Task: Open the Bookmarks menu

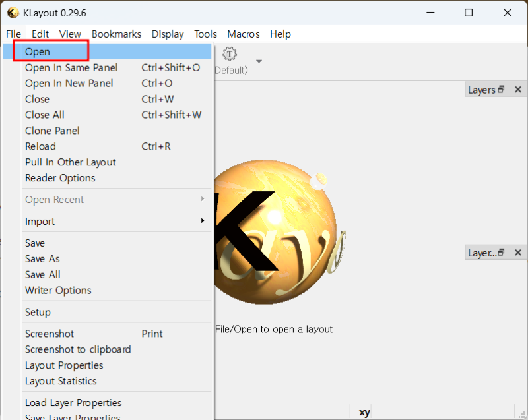Action: pyautogui.click(x=117, y=34)
